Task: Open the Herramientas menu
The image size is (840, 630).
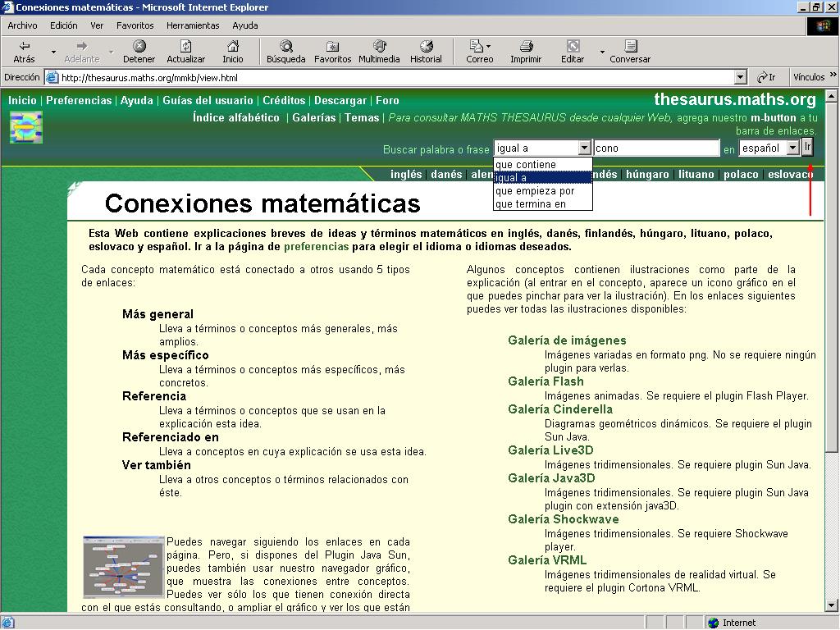Action: (193, 25)
